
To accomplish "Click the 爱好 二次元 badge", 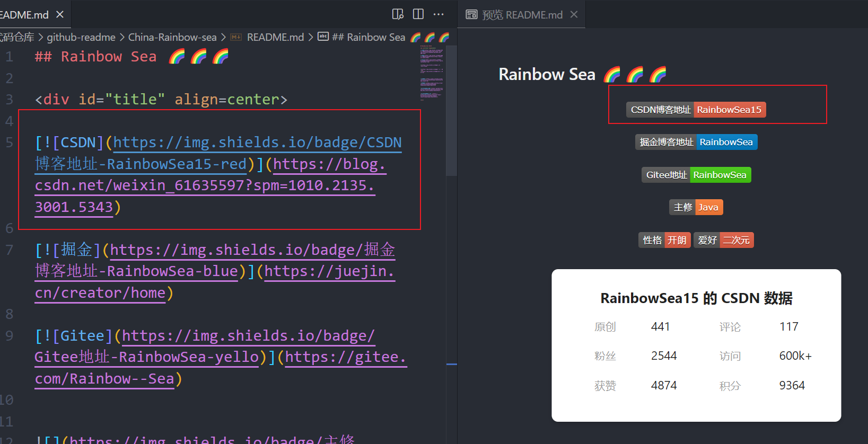I will coord(724,240).
